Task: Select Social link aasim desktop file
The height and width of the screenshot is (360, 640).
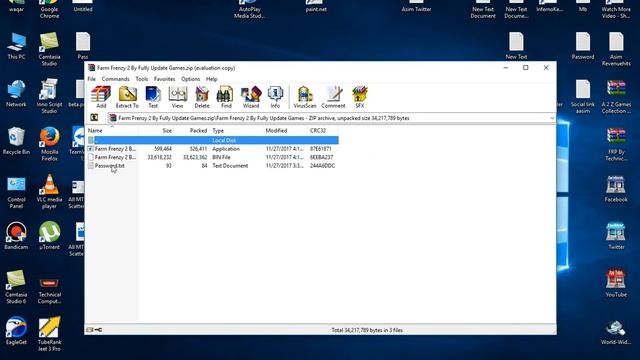Action: [x=583, y=97]
